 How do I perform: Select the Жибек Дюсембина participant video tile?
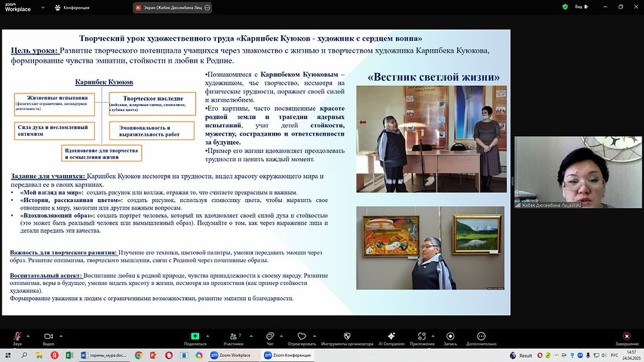click(x=578, y=172)
